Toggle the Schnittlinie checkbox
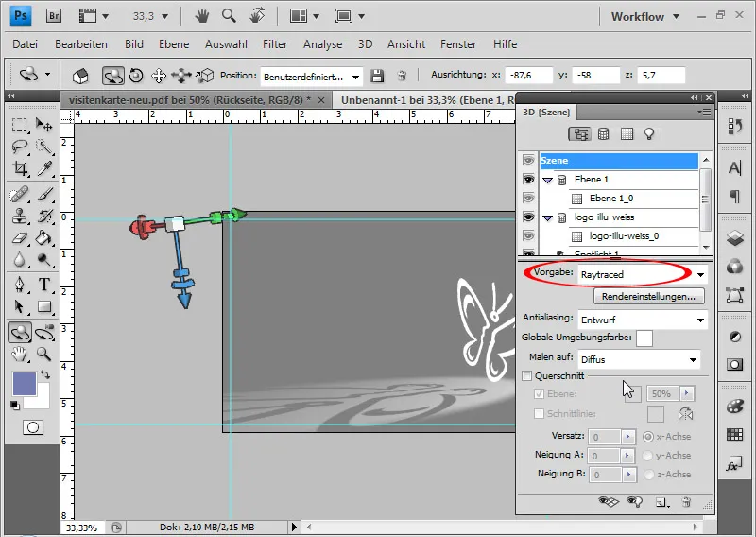This screenshot has height=537, width=756. 539,413
